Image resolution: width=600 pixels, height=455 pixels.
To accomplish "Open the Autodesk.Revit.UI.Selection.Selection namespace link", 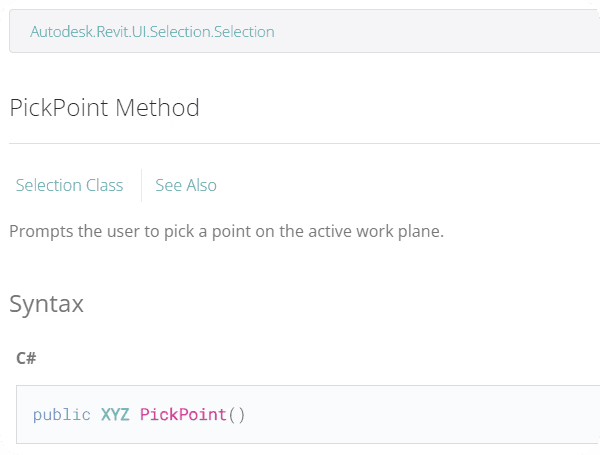I will tap(152, 32).
